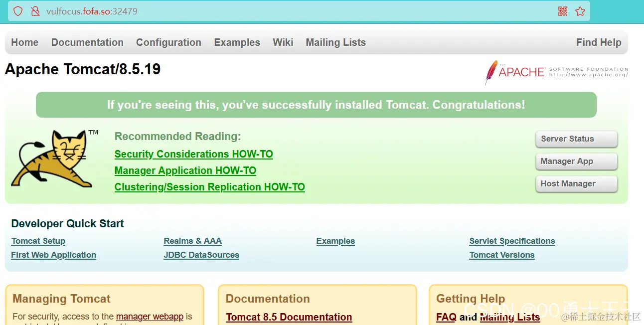Image resolution: width=644 pixels, height=325 pixels.
Task: Open the QR code icon in address bar
Action: (563, 11)
